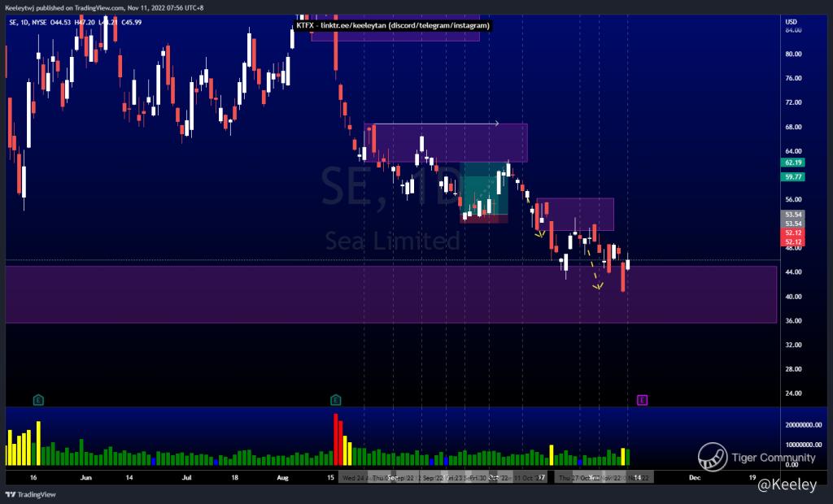Select the green 62.19 price label
This screenshot has width=833, height=504.
(792, 163)
